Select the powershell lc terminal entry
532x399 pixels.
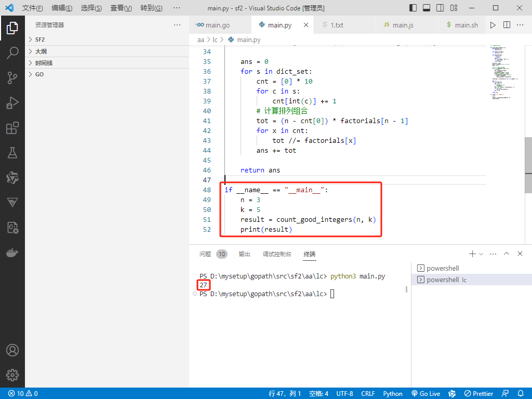point(472,280)
